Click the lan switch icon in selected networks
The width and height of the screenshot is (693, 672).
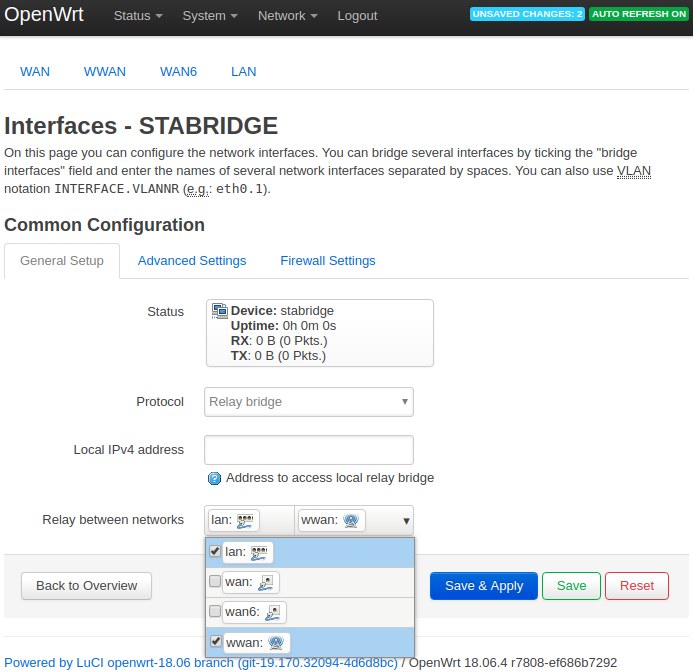click(245, 520)
